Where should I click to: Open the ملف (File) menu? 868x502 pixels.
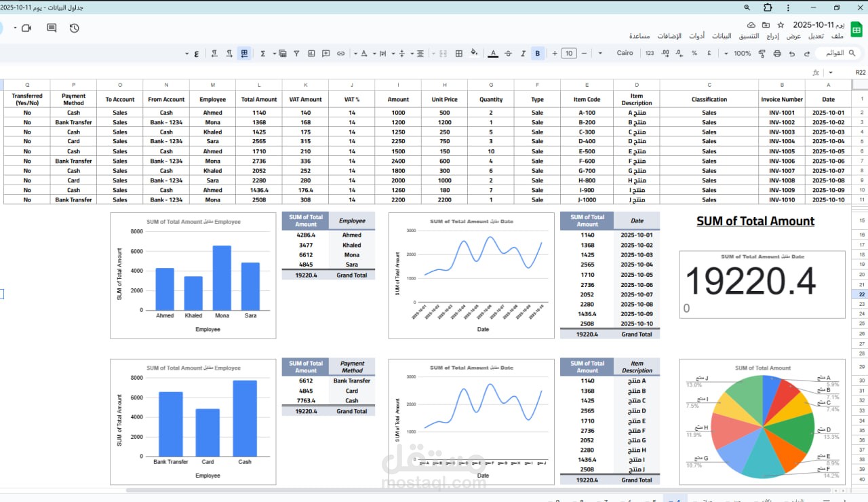[837, 36]
